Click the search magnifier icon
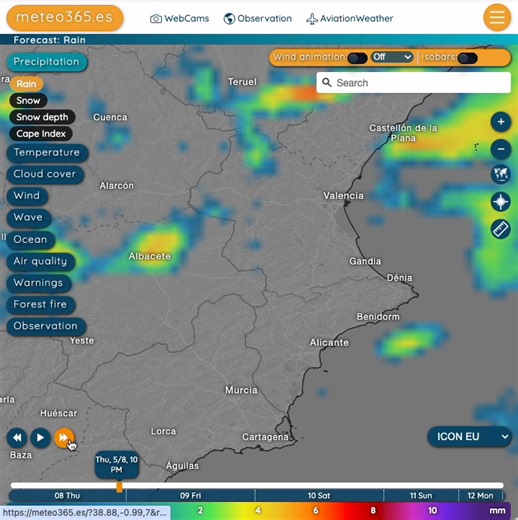Viewport: 518px width, 520px height. click(327, 82)
